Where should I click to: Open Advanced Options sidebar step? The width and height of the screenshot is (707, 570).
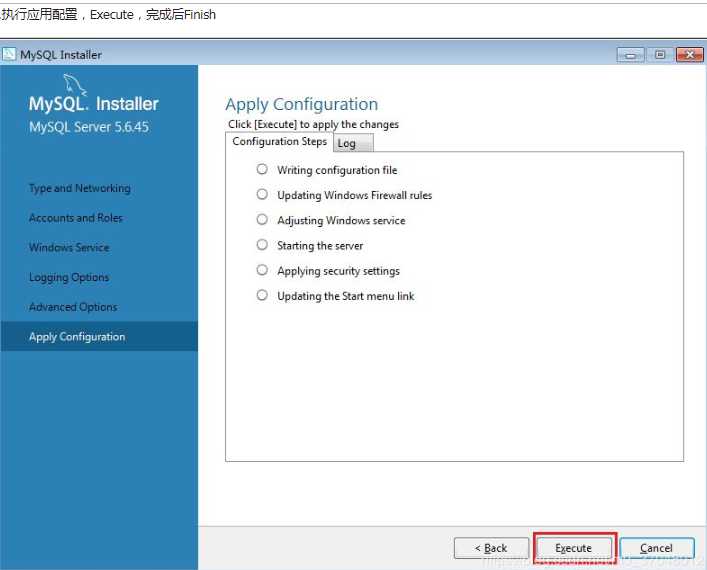(x=73, y=307)
